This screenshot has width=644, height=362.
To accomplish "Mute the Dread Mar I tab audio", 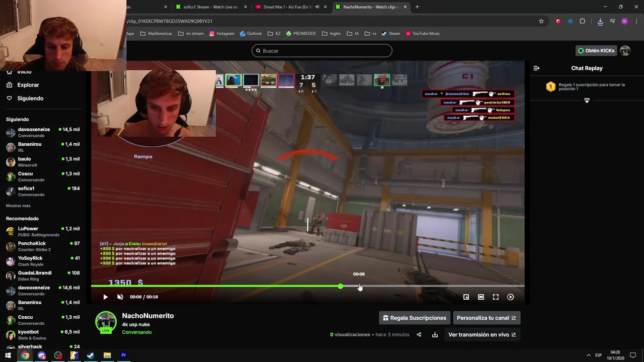I will [x=316, y=7].
